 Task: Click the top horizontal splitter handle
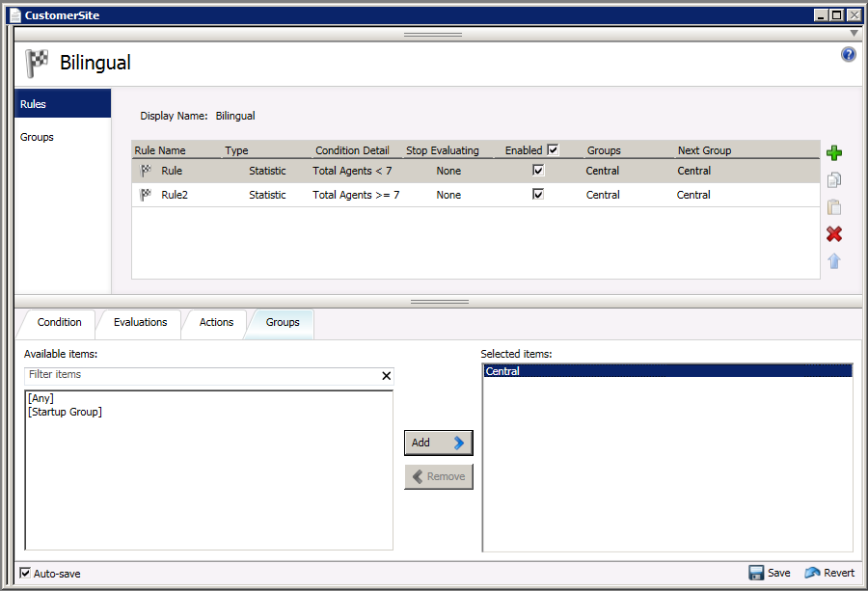(433, 34)
